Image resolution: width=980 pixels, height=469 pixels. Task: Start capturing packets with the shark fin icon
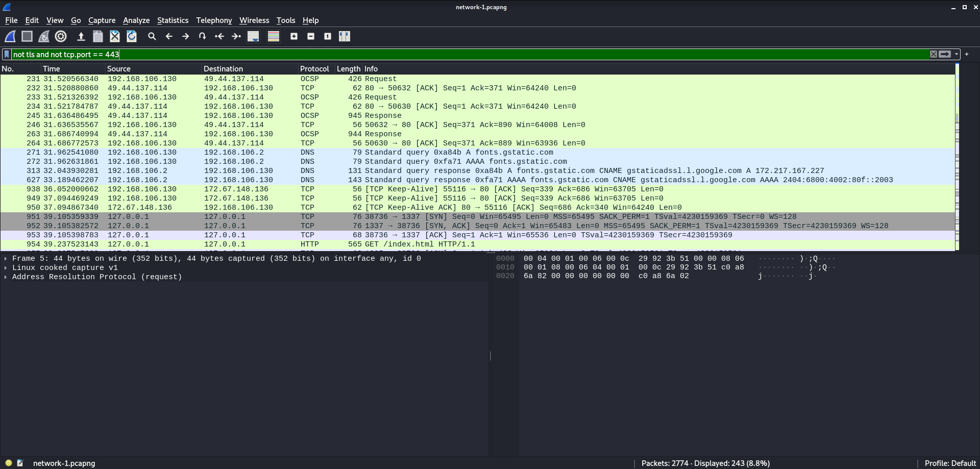pyautogui.click(x=10, y=36)
